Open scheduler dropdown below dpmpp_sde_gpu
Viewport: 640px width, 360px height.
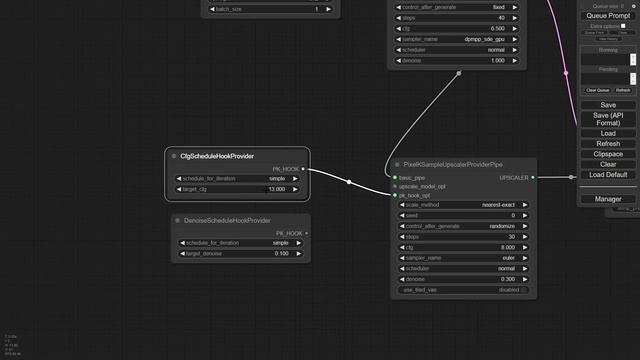pyautogui.click(x=456, y=50)
